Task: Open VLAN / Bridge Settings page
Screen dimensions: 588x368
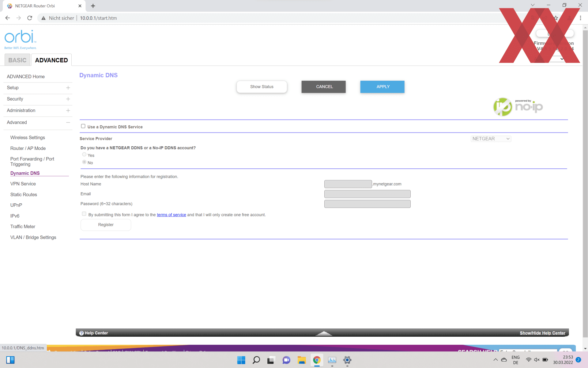Action: coord(33,237)
